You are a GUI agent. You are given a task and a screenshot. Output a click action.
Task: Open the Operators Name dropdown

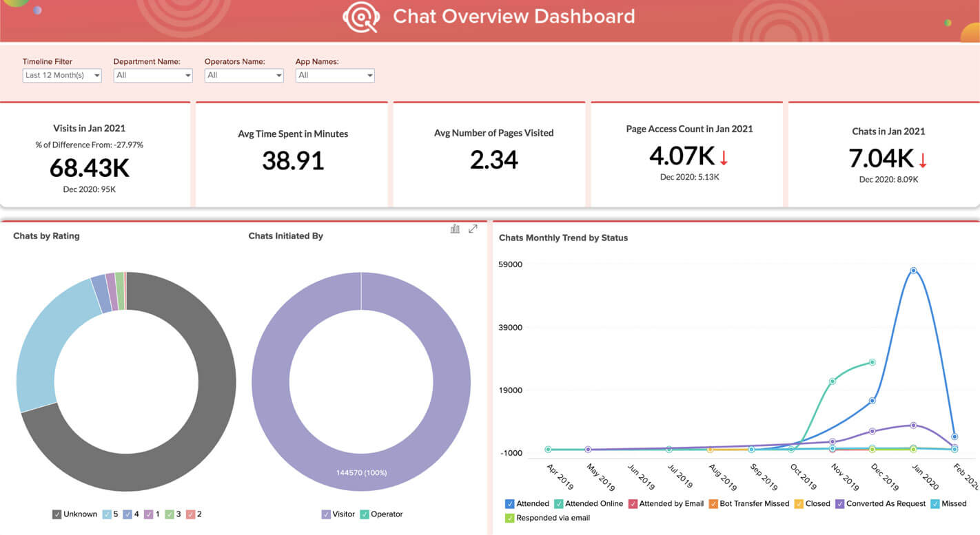click(244, 75)
